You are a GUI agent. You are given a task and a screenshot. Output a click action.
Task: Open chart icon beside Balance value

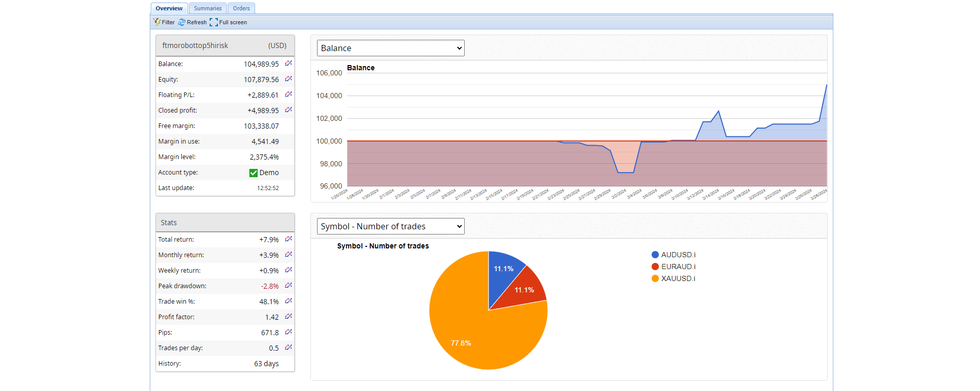click(x=288, y=64)
